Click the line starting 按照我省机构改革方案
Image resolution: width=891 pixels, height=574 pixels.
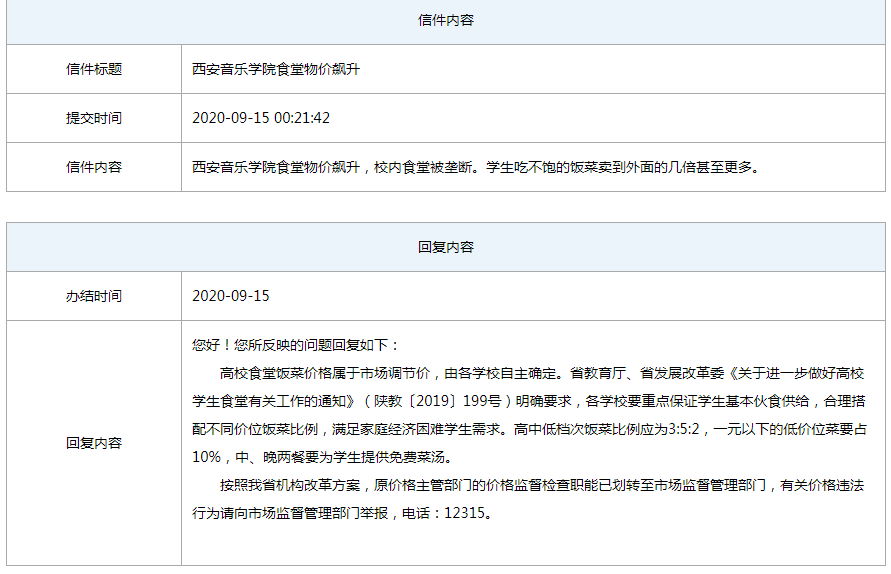pyautogui.click(x=542, y=485)
